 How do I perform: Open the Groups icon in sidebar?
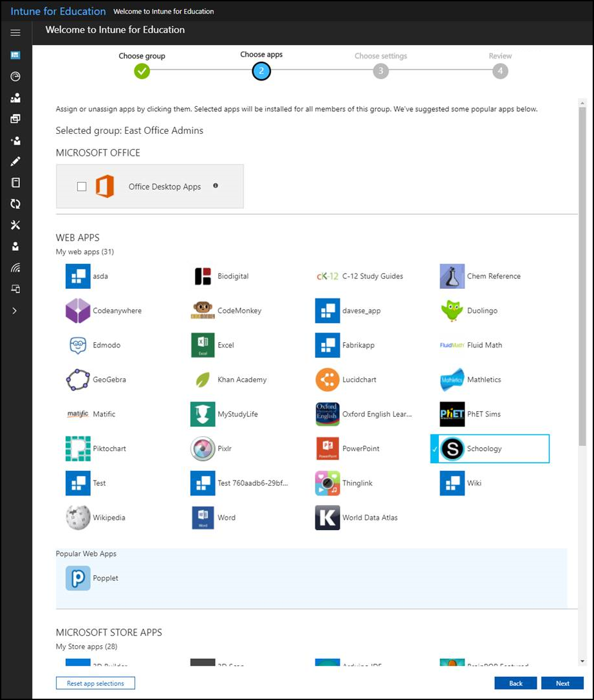[x=15, y=98]
